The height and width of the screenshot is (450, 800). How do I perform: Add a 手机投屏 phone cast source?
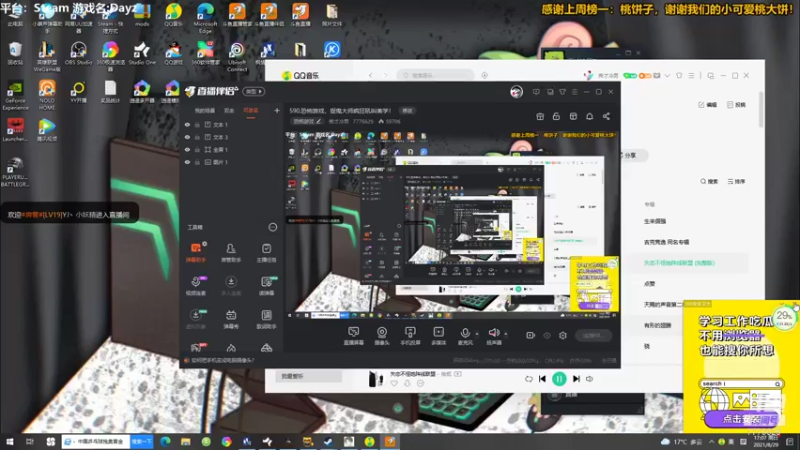410,336
